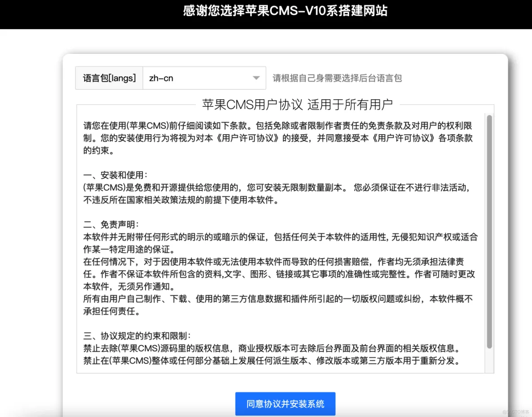
Task: Click the line starting 本软件并无附带任何形式
Action: pyautogui.click(x=280, y=237)
